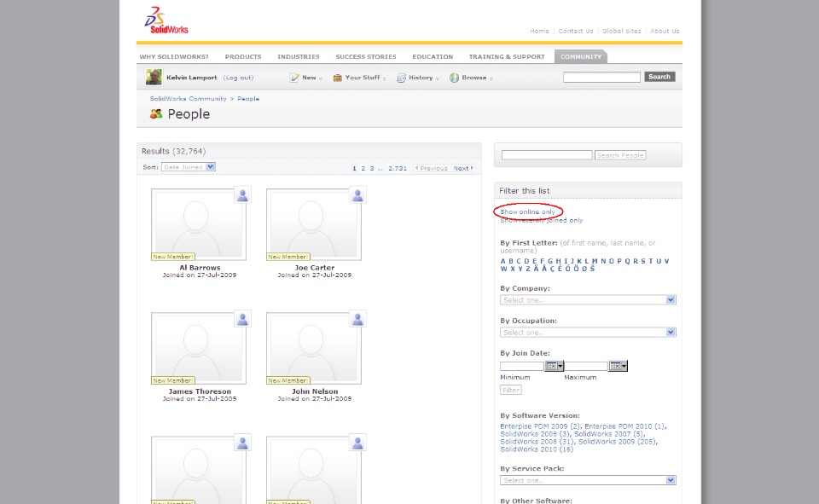The image size is (819, 504).
Task: Expand the By Occupation dropdown
Action: tap(588, 333)
